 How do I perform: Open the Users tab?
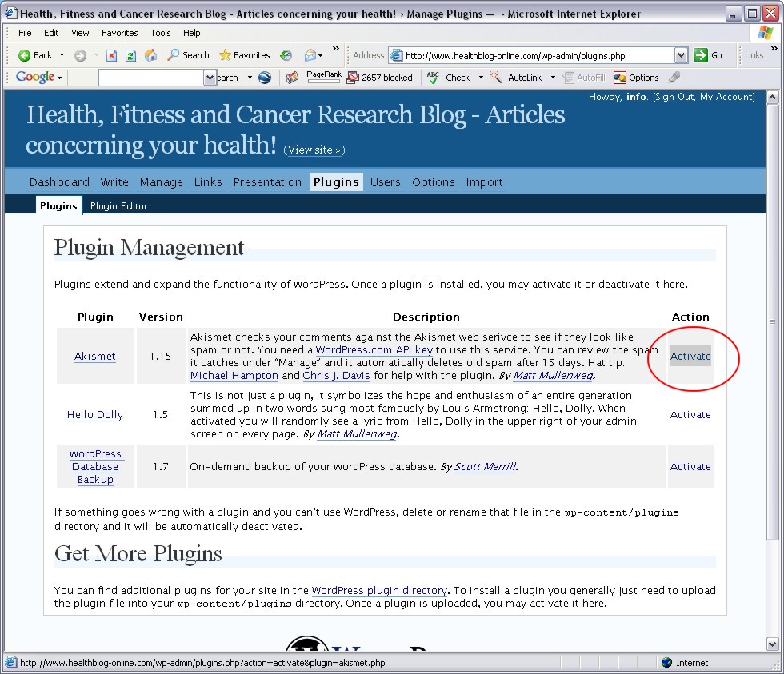[386, 182]
